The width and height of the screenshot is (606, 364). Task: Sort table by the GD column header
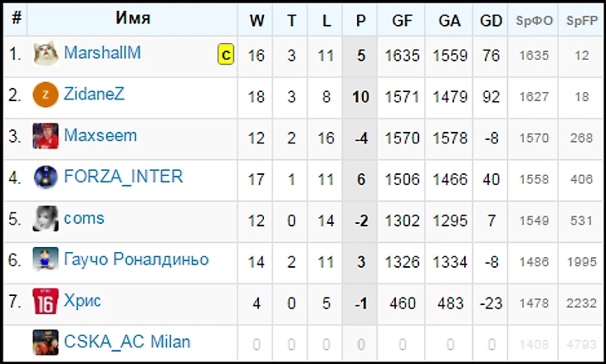coord(491,20)
